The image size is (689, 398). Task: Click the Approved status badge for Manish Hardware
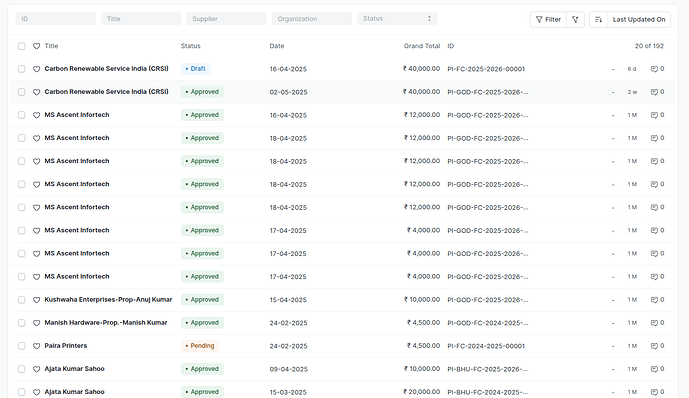click(202, 323)
